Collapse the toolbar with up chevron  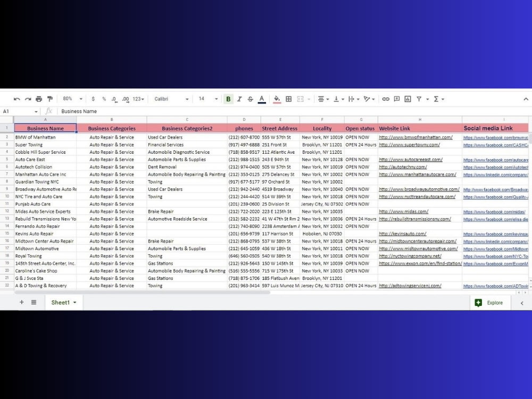tap(526, 99)
